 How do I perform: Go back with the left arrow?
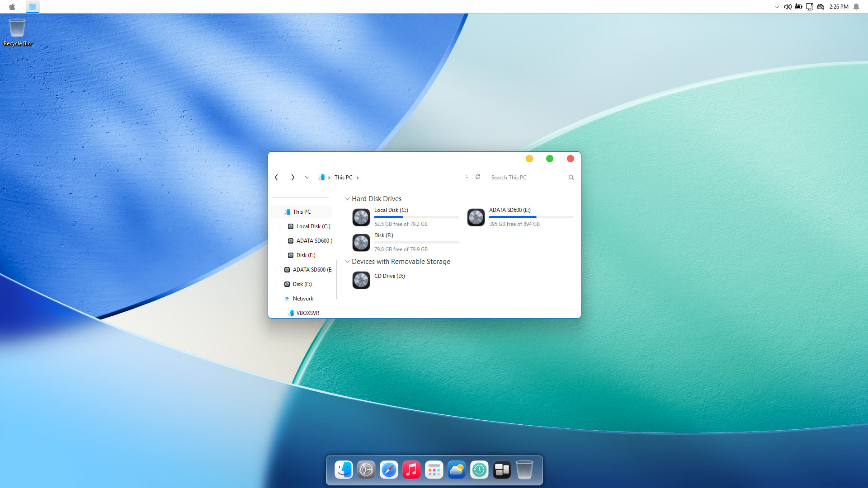(276, 178)
